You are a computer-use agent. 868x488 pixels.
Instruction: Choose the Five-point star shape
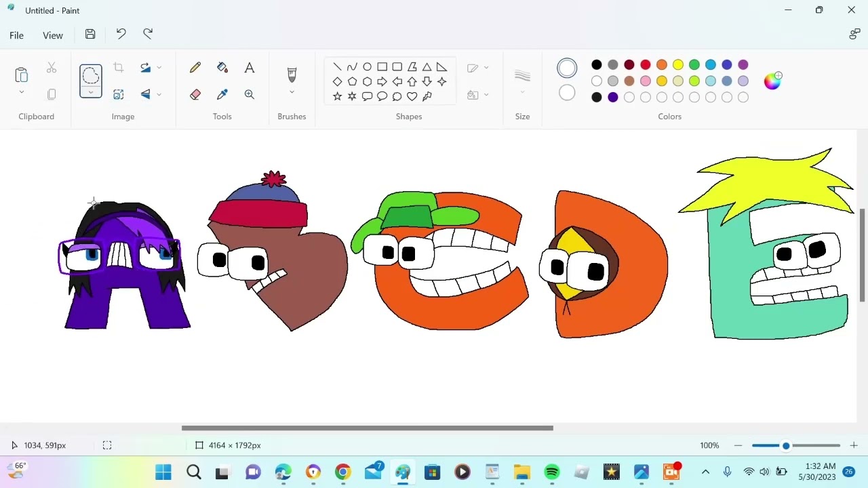point(337,96)
